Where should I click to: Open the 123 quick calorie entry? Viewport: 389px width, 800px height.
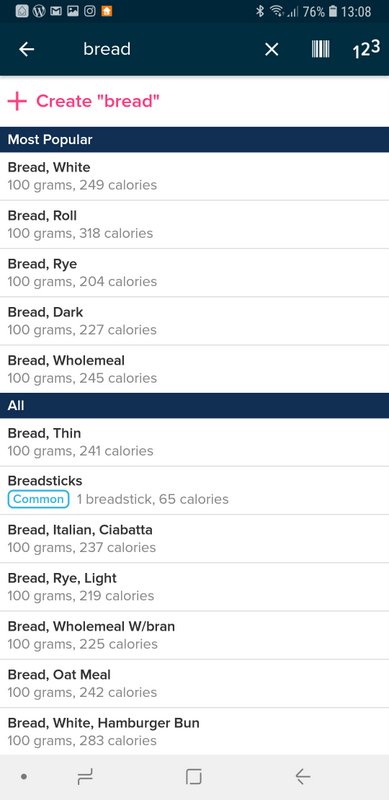[x=366, y=49]
